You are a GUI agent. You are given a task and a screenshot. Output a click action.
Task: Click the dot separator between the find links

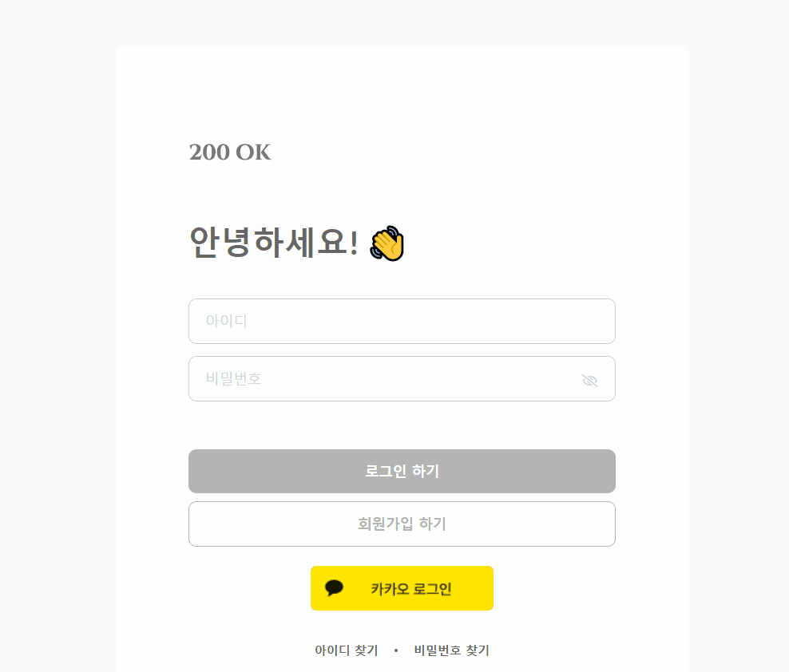coord(395,650)
